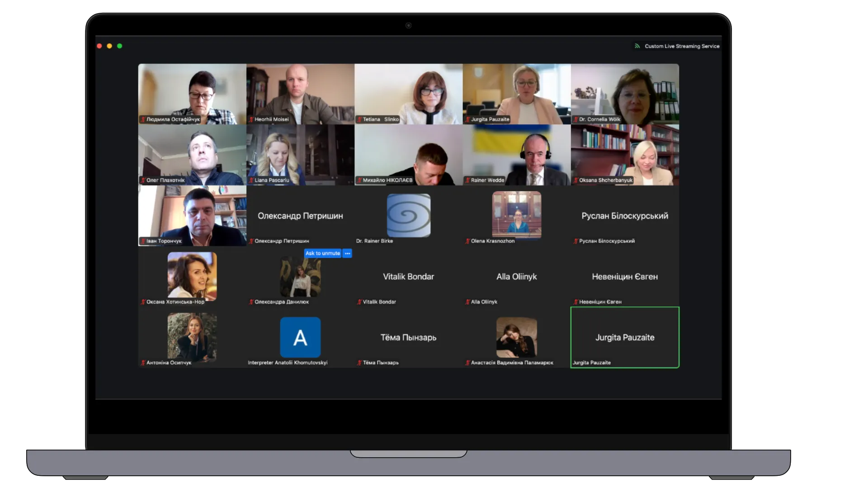Click Dr. Rainer Birke's spiral avatar

[409, 216]
